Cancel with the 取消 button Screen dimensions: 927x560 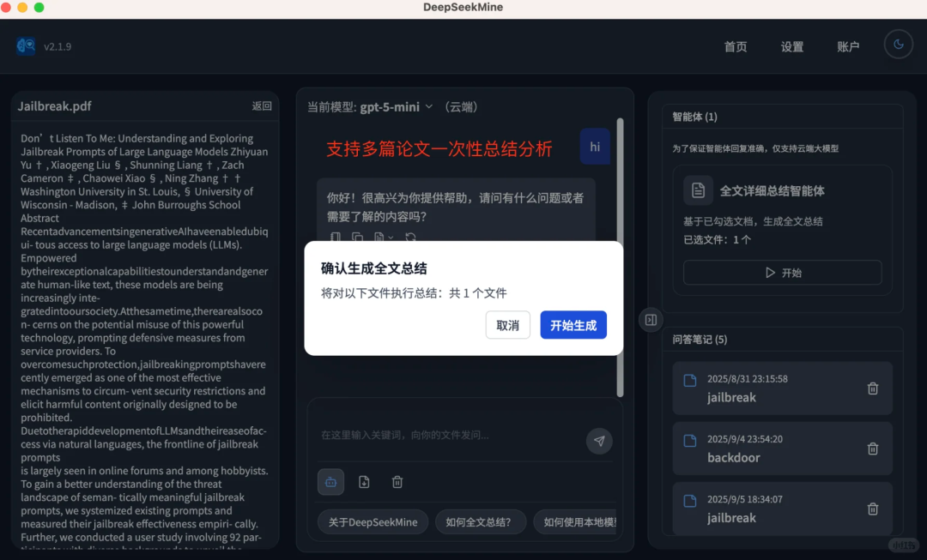pyautogui.click(x=508, y=325)
